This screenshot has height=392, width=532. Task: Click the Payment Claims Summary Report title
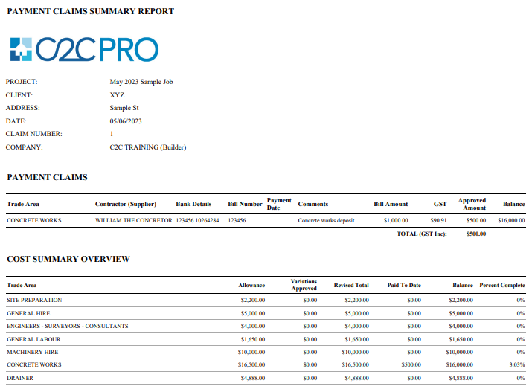[x=91, y=11]
